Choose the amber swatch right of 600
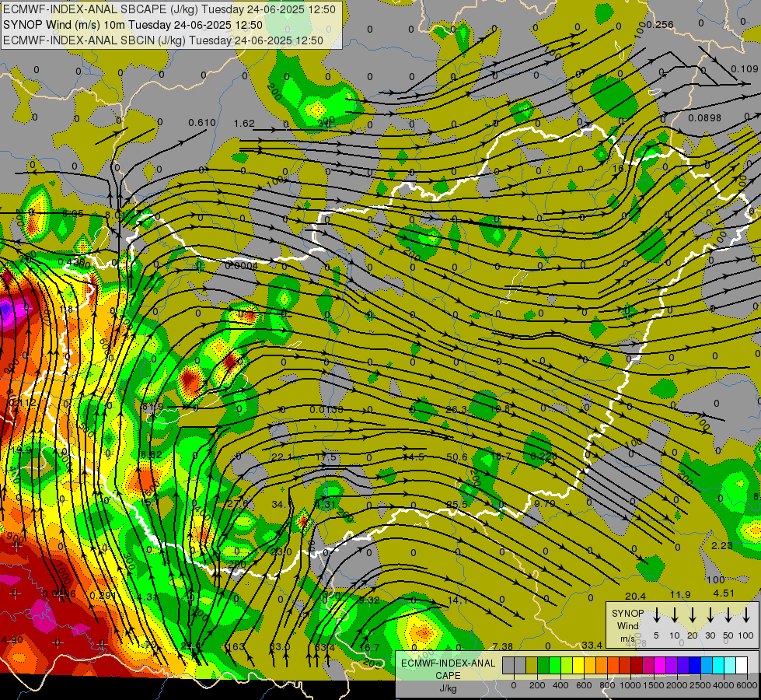The image size is (761, 700). tap(590, 665)
